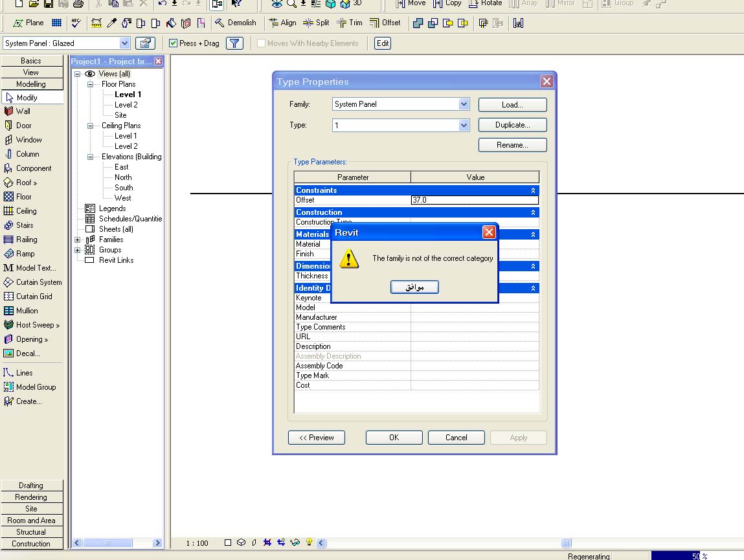This screenshot has height=560, width=744.
Task: Click the Demolish hammer tool
Action: [235, 23]
